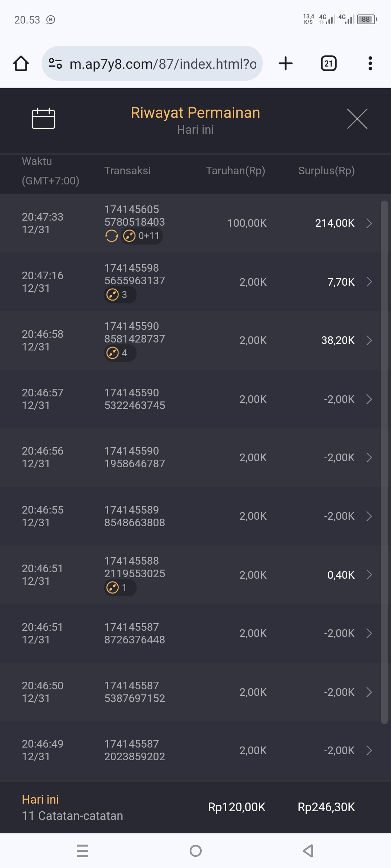The width and height of the screenshot is (391, 868).
Task: Open the tab switcher showing 21
Action: click(328, 64)
